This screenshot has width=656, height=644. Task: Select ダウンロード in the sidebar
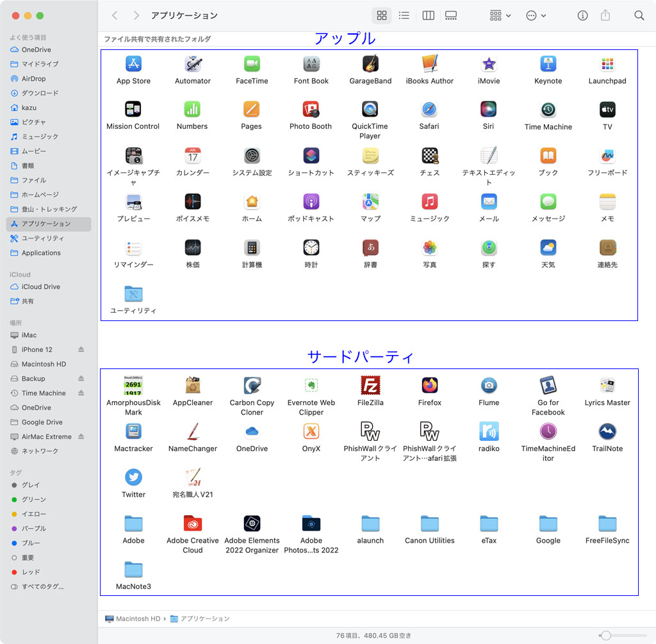point(40,93)
